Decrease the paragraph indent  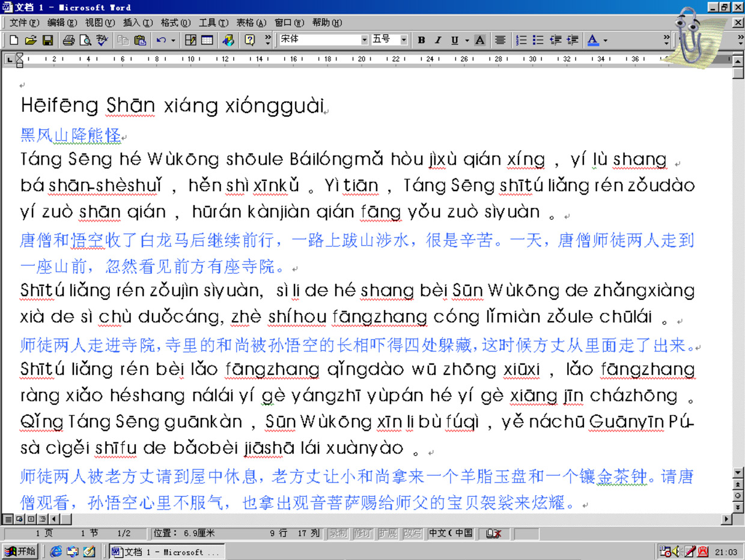coord(555,40)
